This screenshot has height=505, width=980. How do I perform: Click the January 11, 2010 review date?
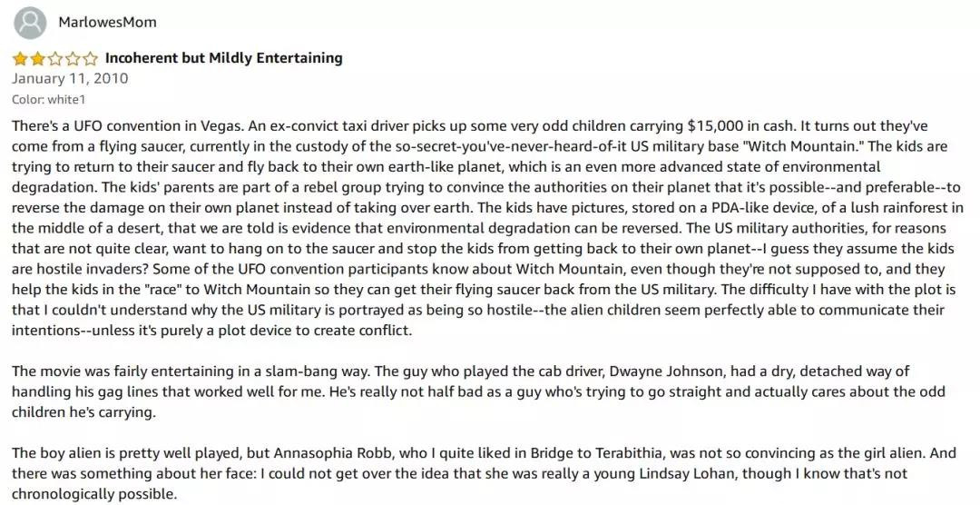pyautogui.click(x=70, y=78)
